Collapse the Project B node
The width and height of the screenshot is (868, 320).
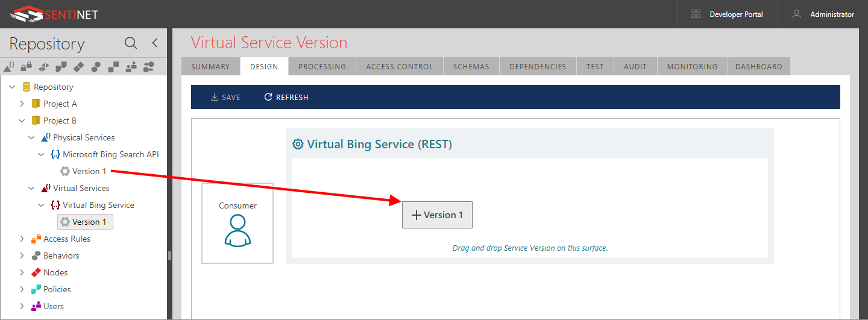pyautogui.click(x=22, y=121)
